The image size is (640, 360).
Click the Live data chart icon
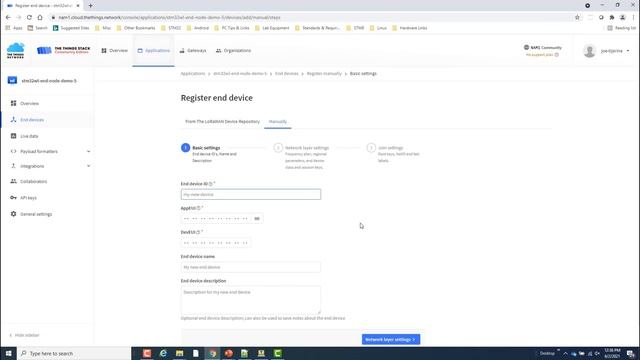tap(13, 136)
